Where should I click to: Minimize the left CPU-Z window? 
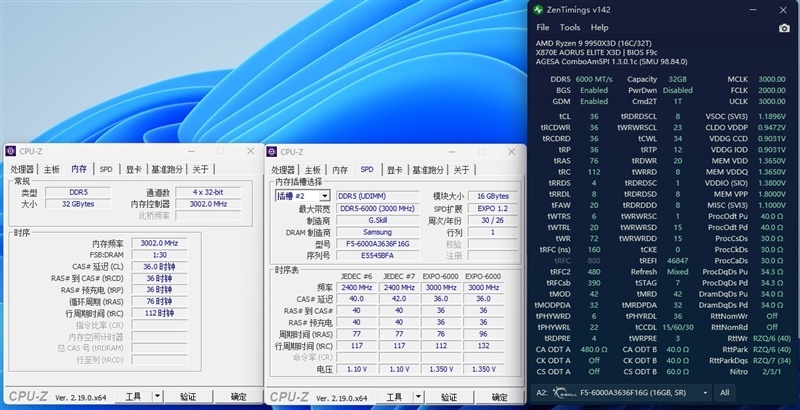pos(191,151)
